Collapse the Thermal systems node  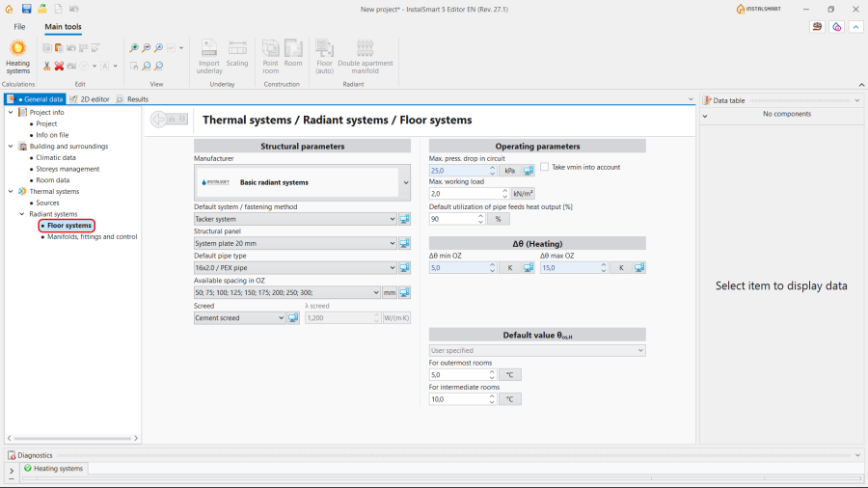coord(11,191)
